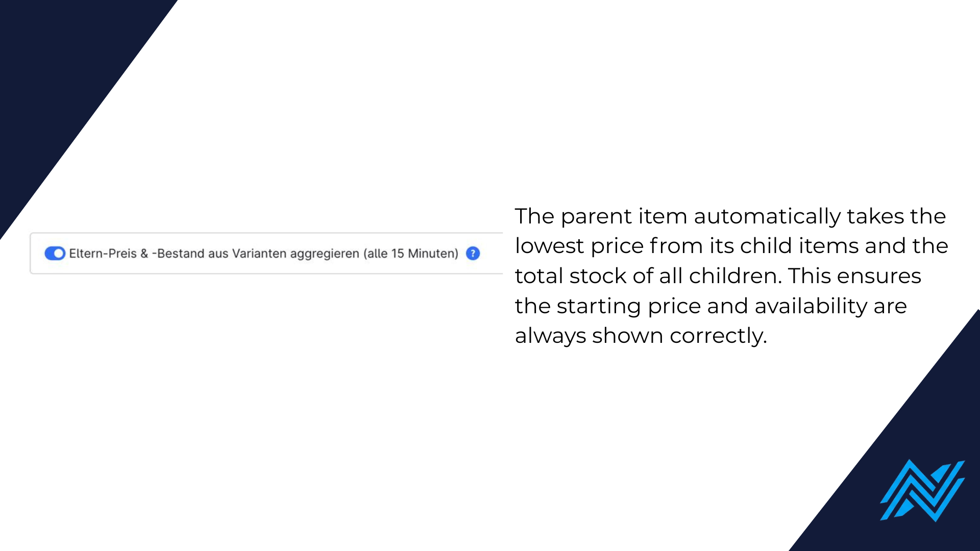Click the word 'availability' in the paragraph

[x=811, y=306]
